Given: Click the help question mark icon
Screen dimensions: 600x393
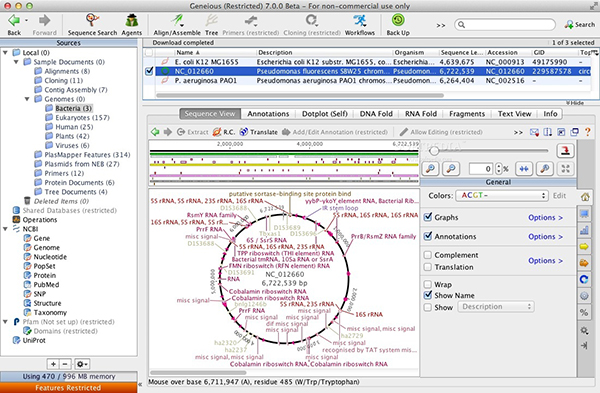Looking at the screenshot, I should [x=587, y=132].
